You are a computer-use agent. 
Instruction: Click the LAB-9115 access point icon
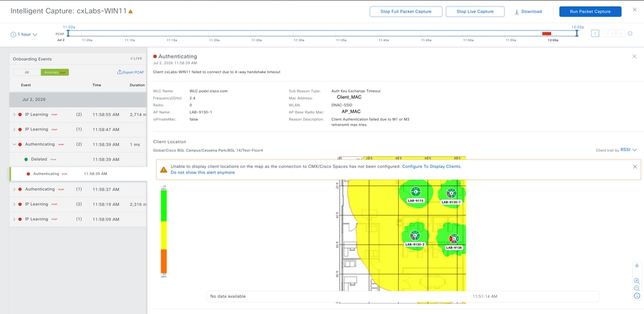point(416,191)
